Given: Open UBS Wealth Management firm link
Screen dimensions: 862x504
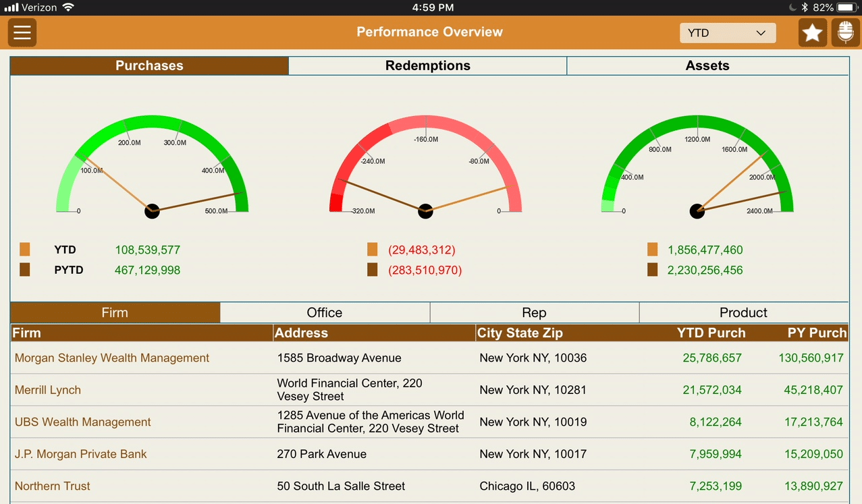Looking at the screenshot, I should [x=83, y=422].
